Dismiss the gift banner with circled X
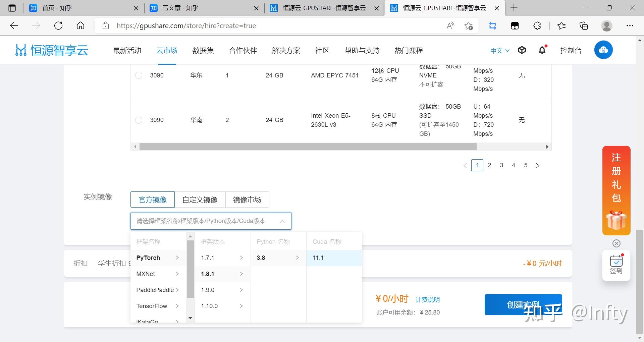 coord(616,243)
